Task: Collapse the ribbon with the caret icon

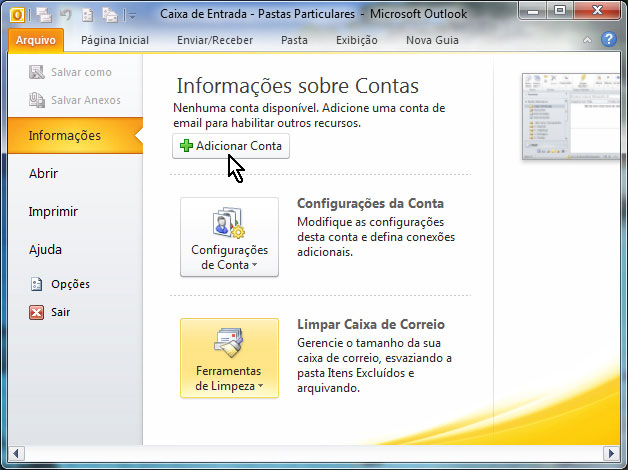Action: pos(587,40)
